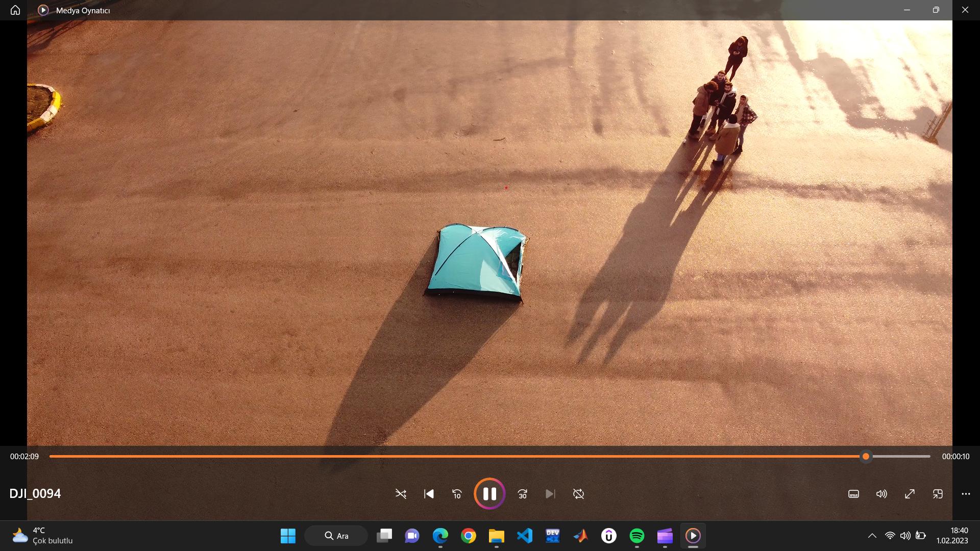Skip to previous track
This screenshot has height=551, width=980.
coord(429,494)
